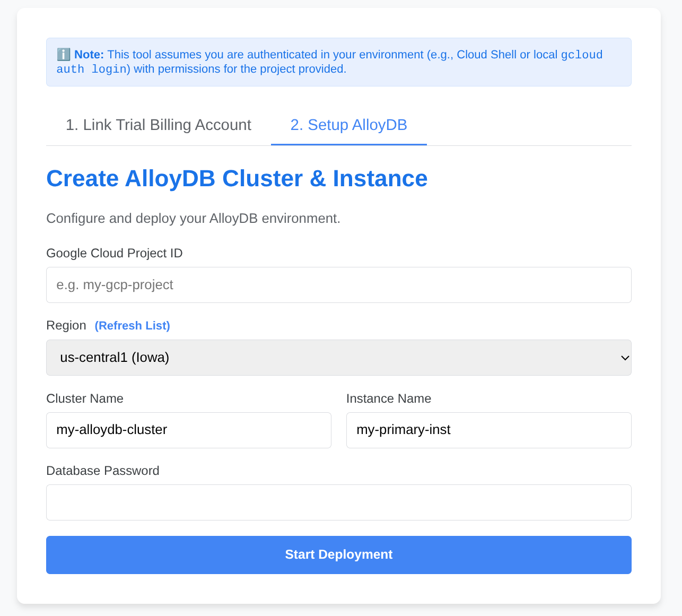This screenshot has width=682, height=616.
Task: Click the Create AlloyDB Cluster & Instance heading
Action: (x=237, y=179)
